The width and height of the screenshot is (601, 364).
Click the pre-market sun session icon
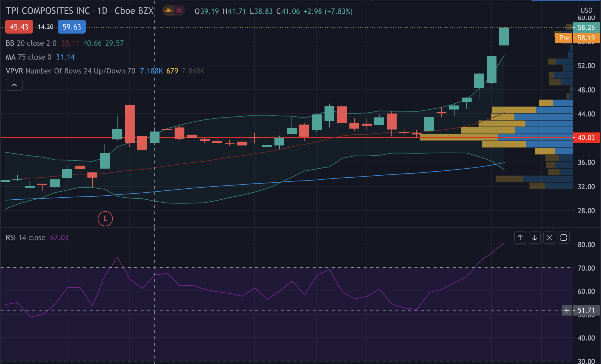click(168, 11)
